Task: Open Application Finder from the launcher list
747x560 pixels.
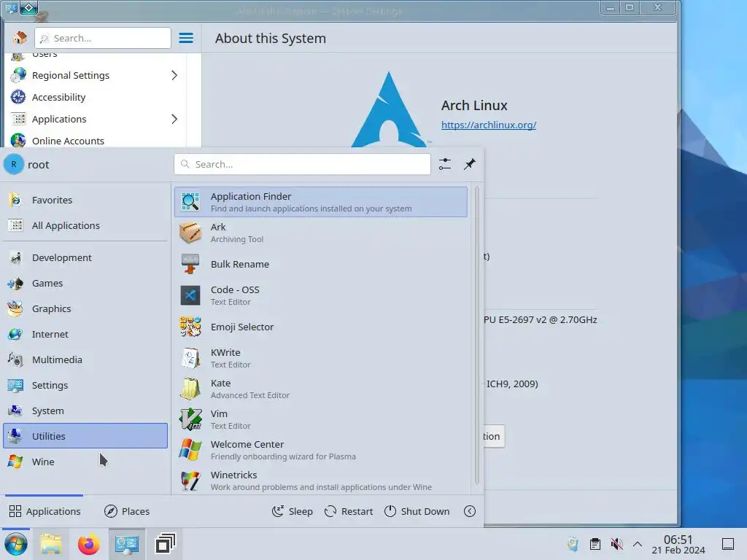Action: pos(321,202)
